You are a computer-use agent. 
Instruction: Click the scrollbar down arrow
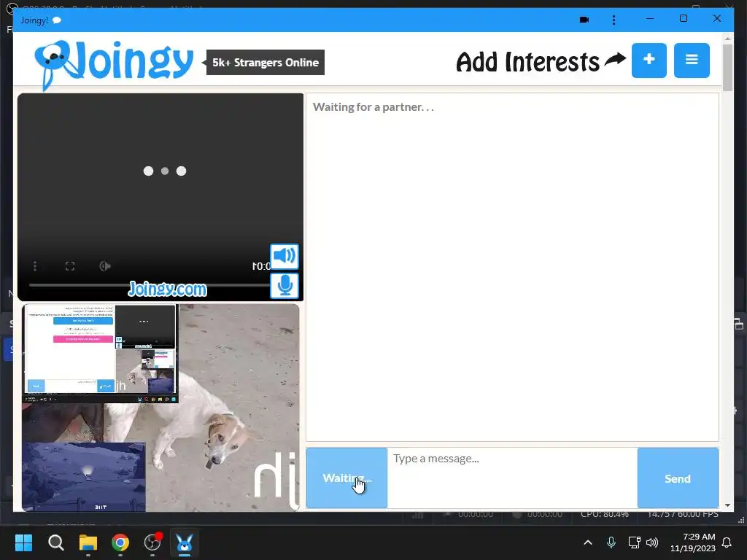point(727,505)
